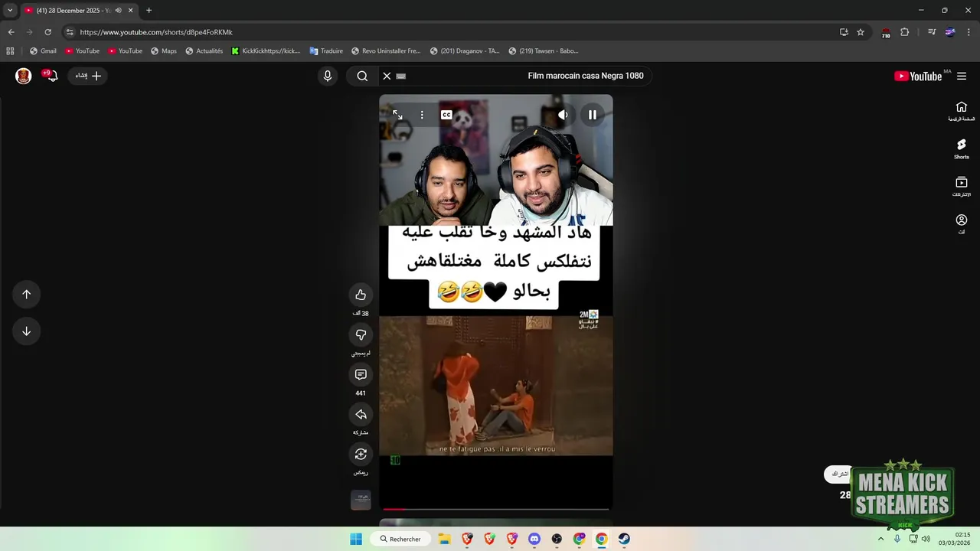Open the Chrome profile avatar
The height and width of the screenshot is (551, 980).
(x=950, y=32)
